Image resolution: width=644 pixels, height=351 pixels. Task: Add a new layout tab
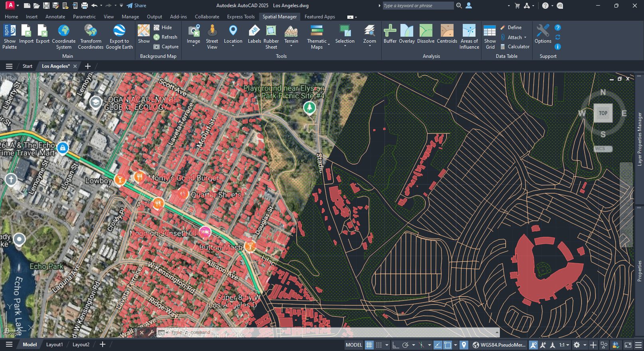pos(103,345)
